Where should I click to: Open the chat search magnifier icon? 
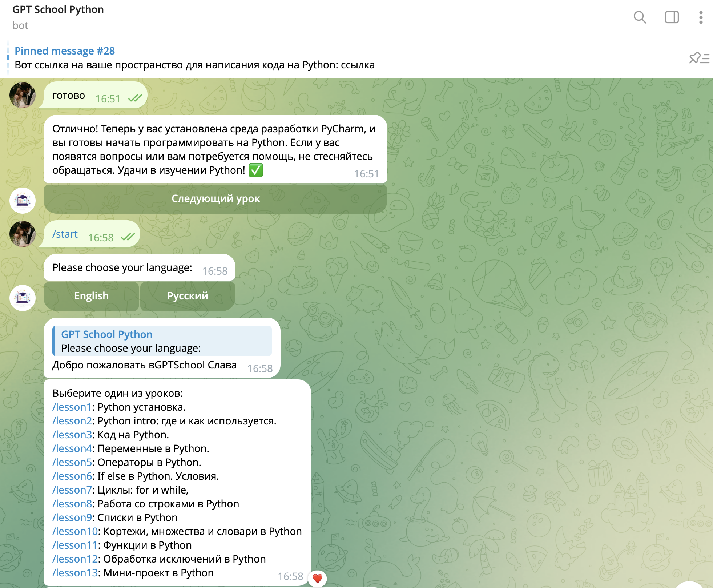pos(640,17)
